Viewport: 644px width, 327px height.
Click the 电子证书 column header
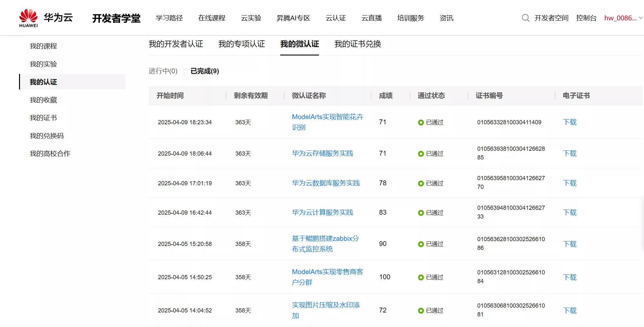pos(576,96)
